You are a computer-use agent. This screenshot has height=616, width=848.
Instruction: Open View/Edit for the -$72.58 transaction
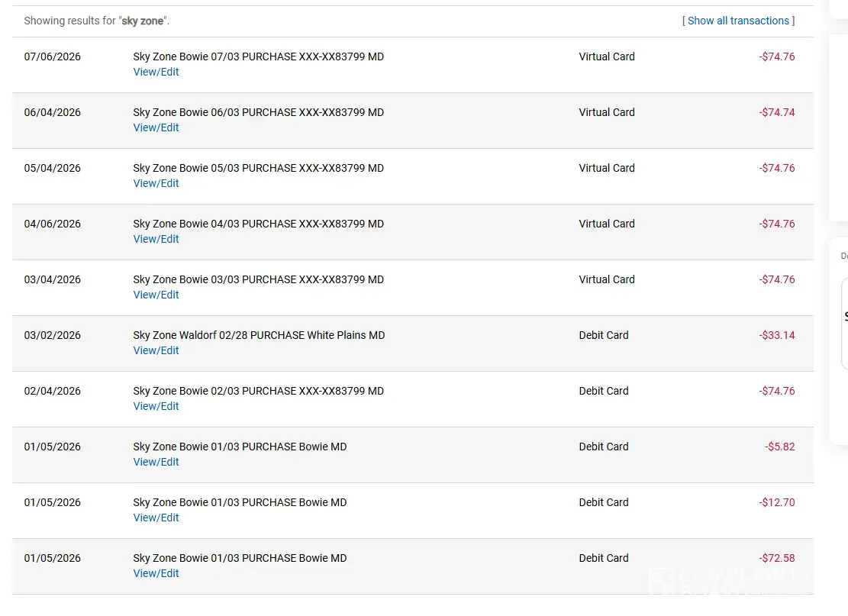[156, 573]
